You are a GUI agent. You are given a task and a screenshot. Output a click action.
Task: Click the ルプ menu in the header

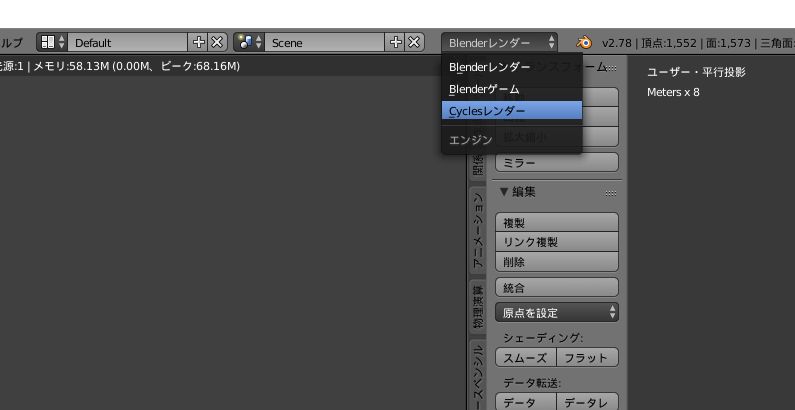[11, 43]
